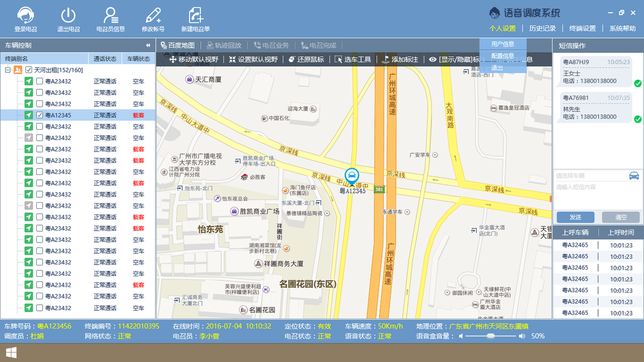Screen dimensions: 644x362
Task: Open the 个人设置 menu
Action: click(x=502, y=28)
